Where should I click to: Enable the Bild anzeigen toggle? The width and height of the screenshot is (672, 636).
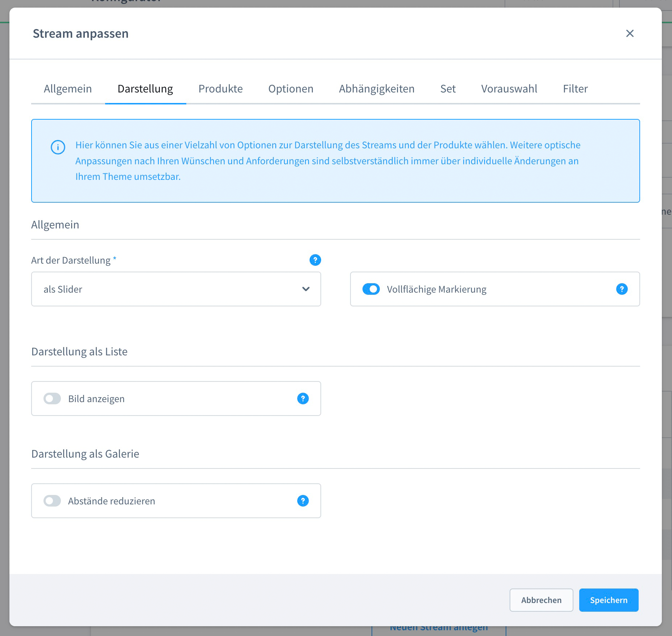pos(52,398)
